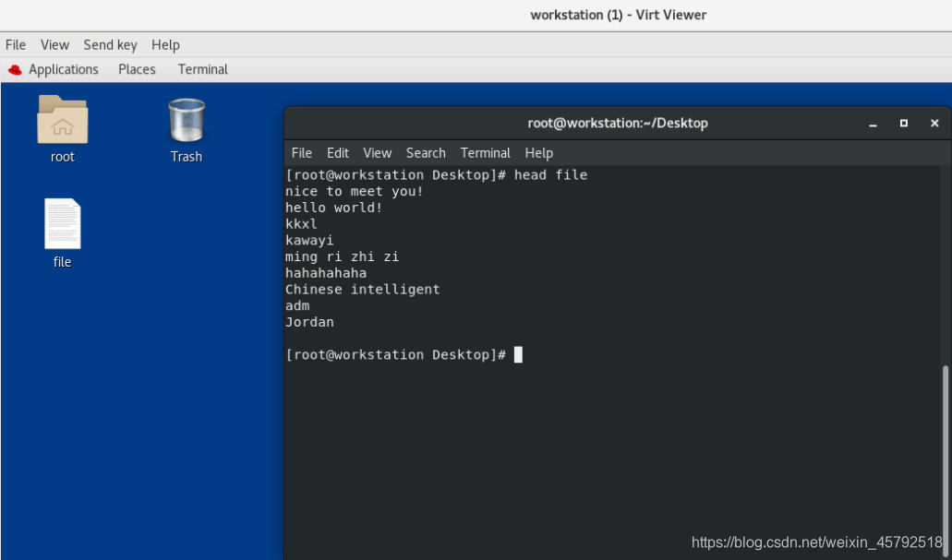This screenshot has width=952, height=560.
Task: Click the terminal cursor at last prompt
Action: tap(518, 355)
